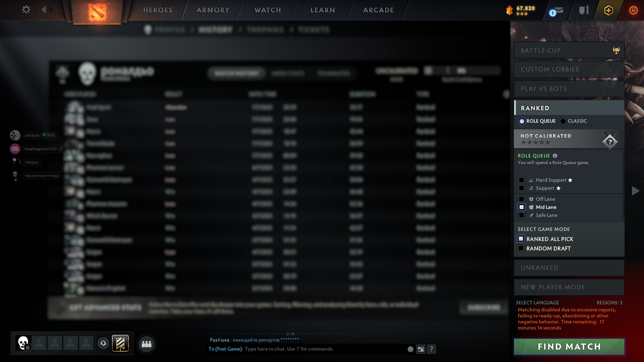Expand the Battle Cup section

[x=569, y=50]
